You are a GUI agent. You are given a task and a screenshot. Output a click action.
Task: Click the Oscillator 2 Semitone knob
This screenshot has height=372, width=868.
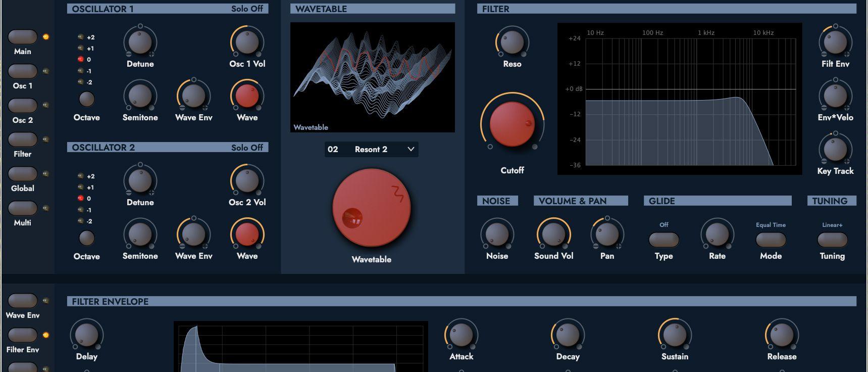point(140,234)
